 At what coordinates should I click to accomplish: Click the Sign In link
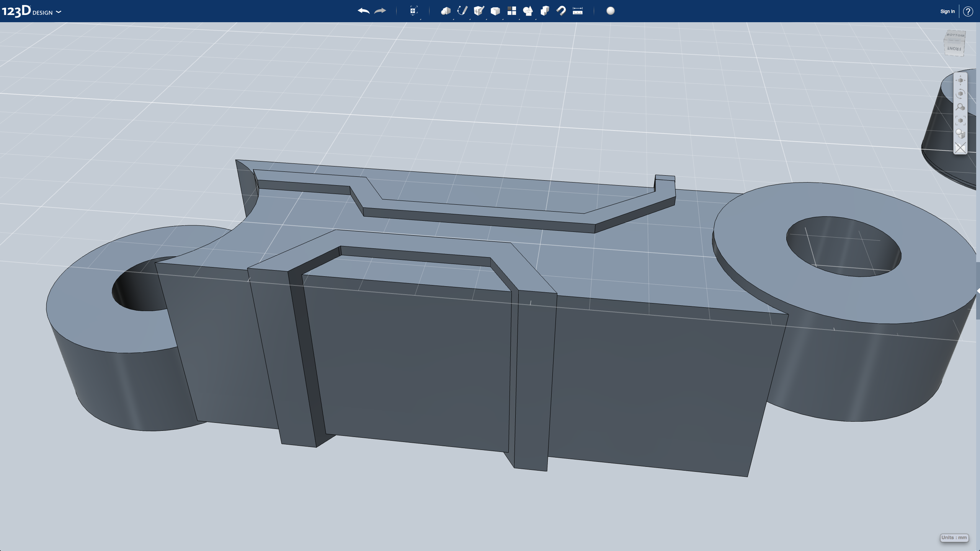click(x=947, y=11)
